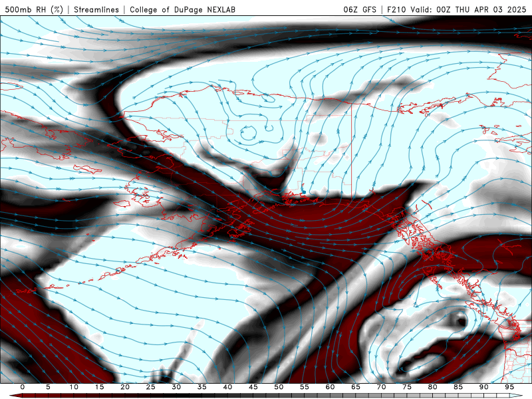Click the "70" colorbar scale label

click(x=381, y=387)
